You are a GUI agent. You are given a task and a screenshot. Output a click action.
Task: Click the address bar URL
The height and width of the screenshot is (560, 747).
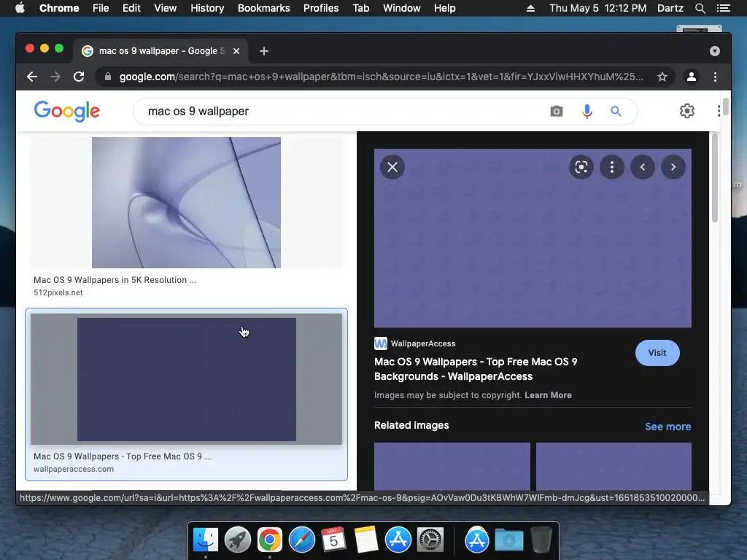[x=381, y=77]
